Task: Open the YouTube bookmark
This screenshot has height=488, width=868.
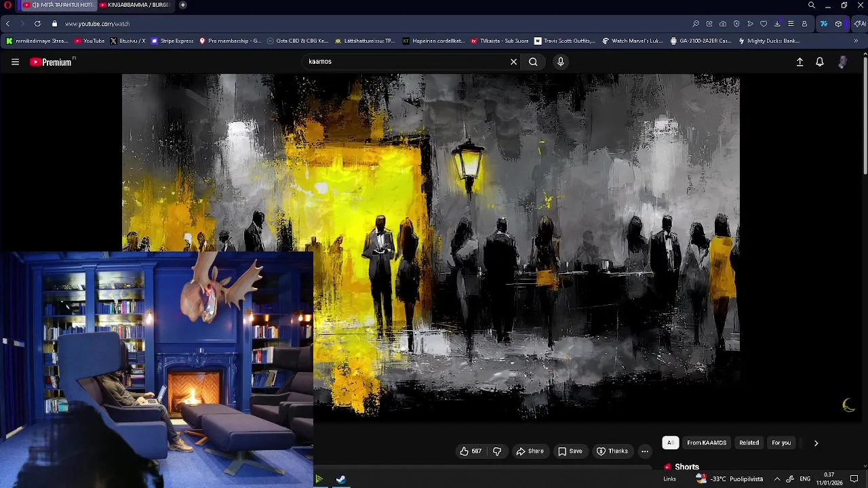Action: click(90, 41)
